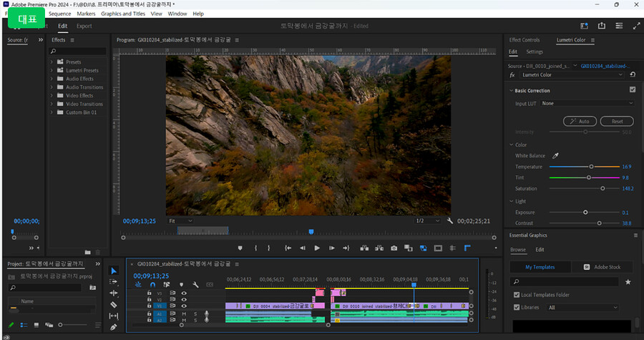Select the Razor tool in the tools panel
644x340 pixels.
click(x=114, y=304)
